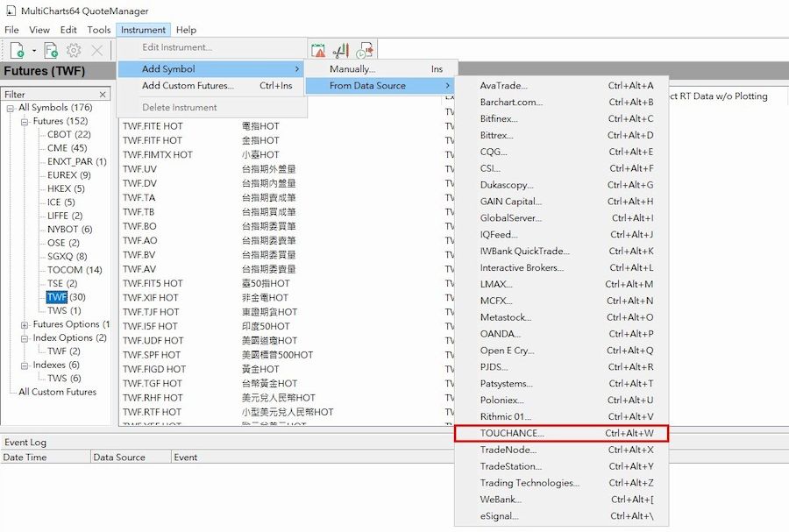Select TWS (1) under Futures
The height and width of the screenshot is (532, 789).
tap(64, 311)
